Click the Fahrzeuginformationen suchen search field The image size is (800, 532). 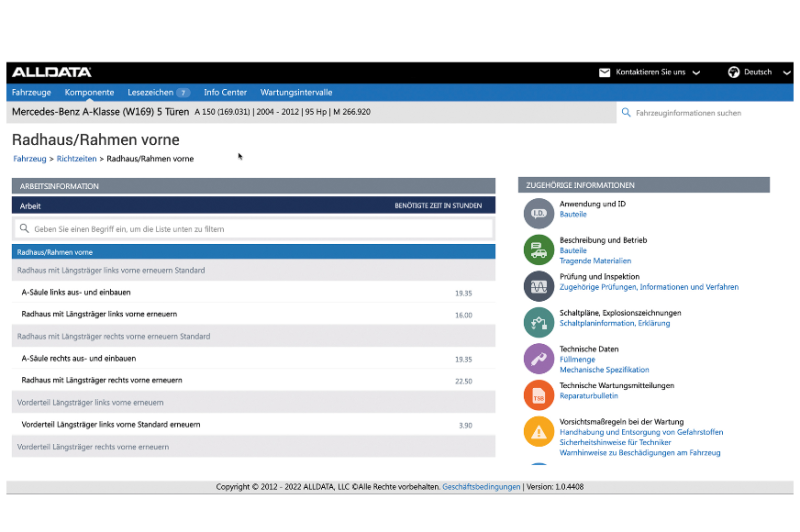coord(700,113)
